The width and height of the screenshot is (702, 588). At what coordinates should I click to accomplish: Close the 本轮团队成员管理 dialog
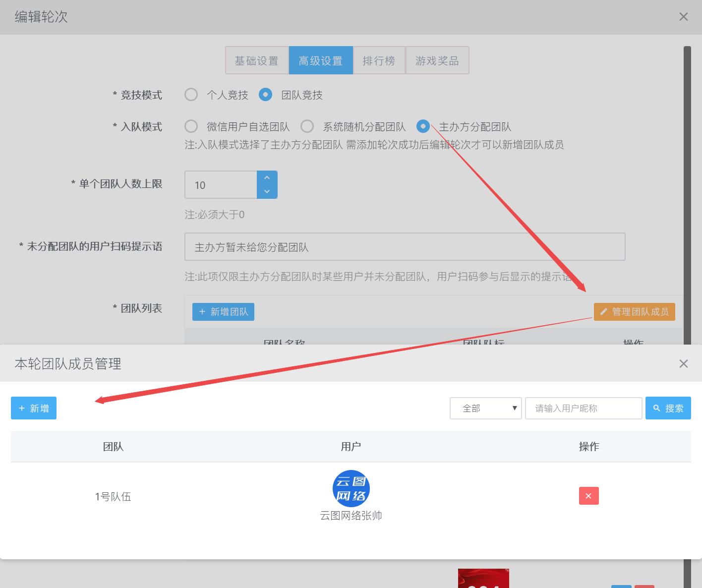click(683, 364)
